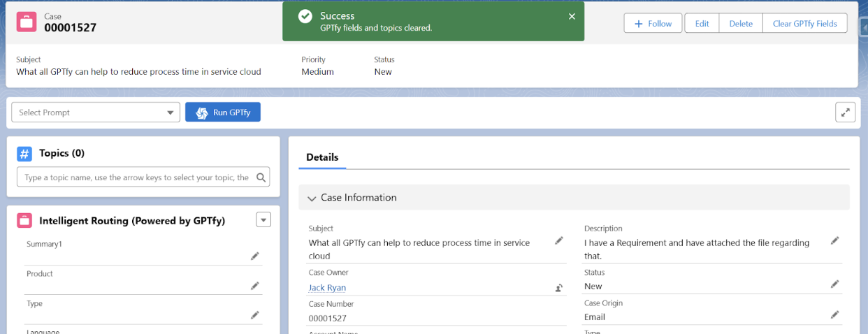Edit the Product field pencil icon
The image size is (868, 334).
255,286
